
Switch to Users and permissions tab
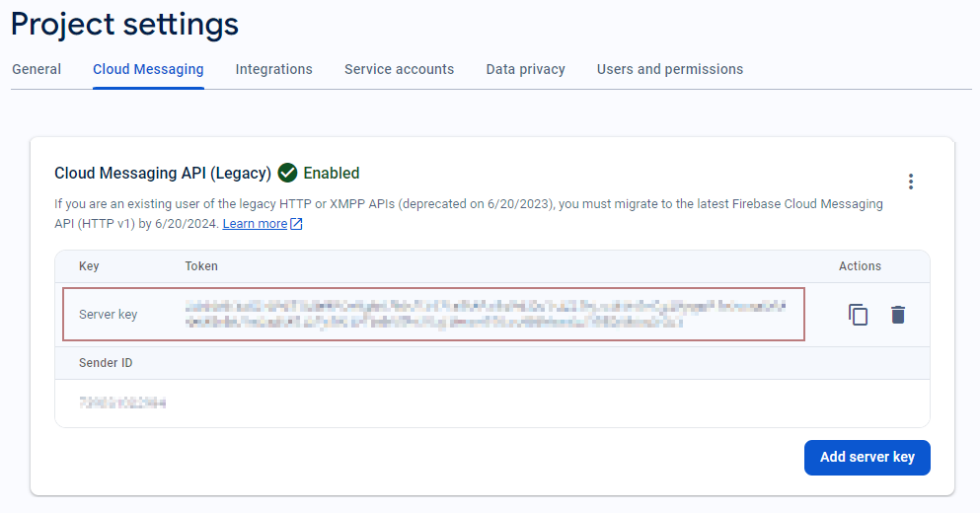click(669, 69)
